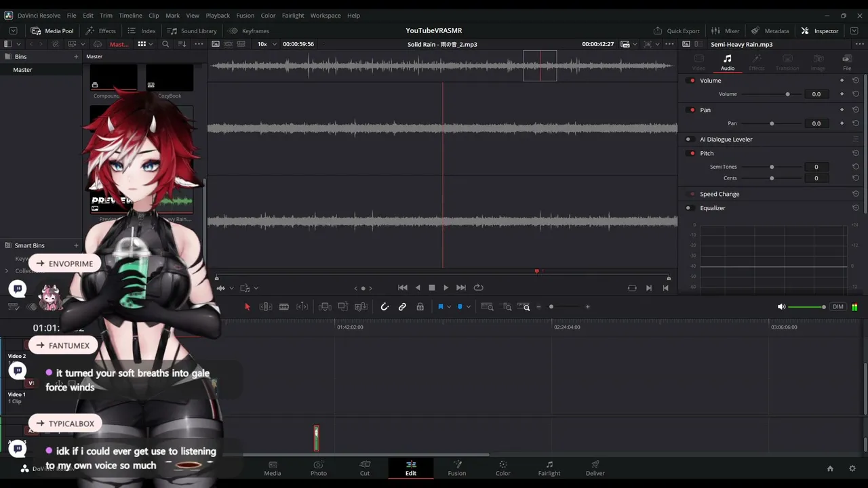Play the source clip forward
Image resolution: width=868 pixels, height=488 pixels.
tap(446, 288)
